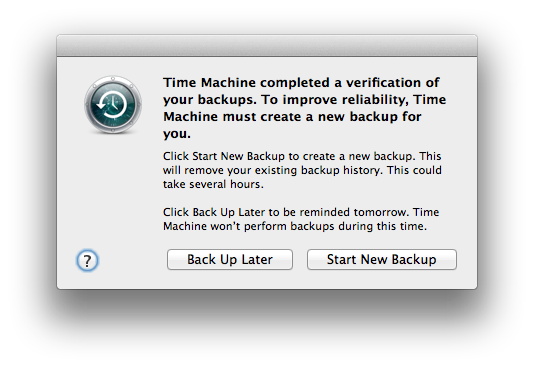Click the Start New Backup button
Viewport: 534px width, 368px height.
[x=382, y=259]
